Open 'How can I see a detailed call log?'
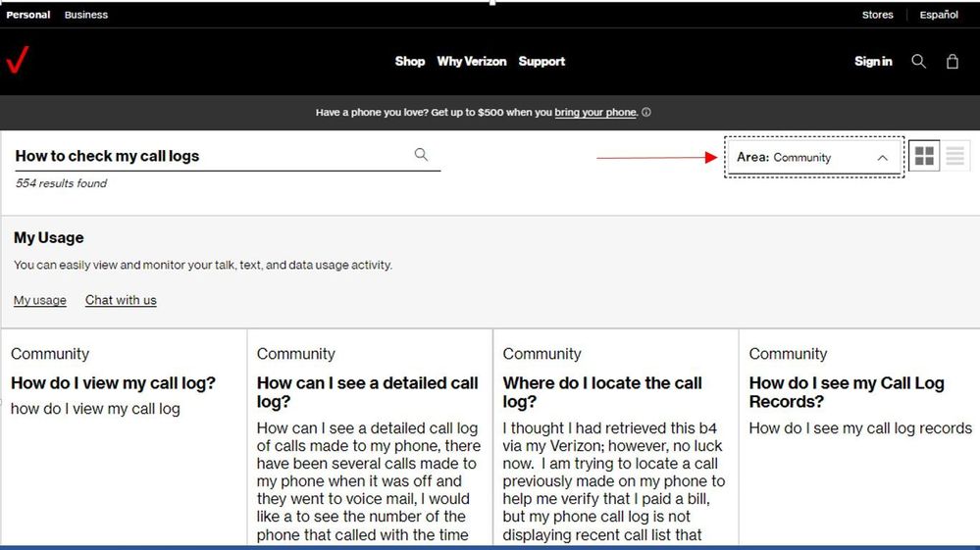The image size is (980, 550). tap(368, 392)
